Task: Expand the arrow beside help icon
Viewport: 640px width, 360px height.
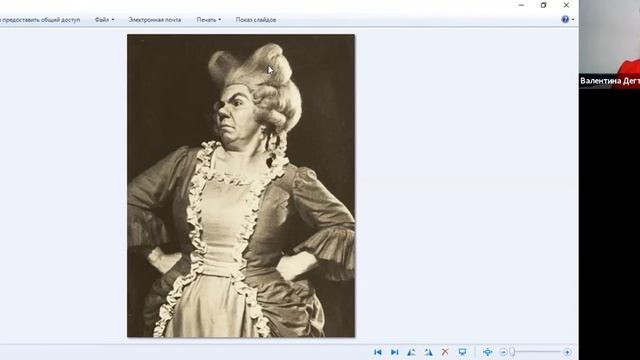Action: pos(573,20)
